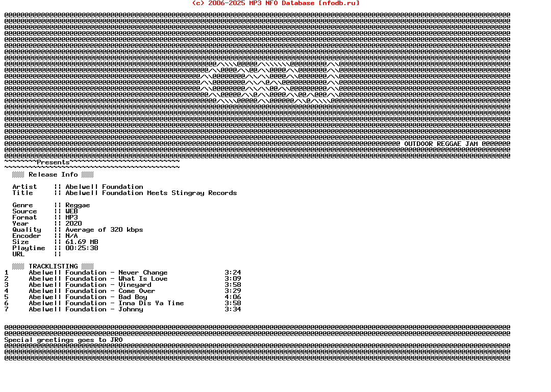551x392 pixels.
Task: Select the Size field label
Action: coord(20,242)
